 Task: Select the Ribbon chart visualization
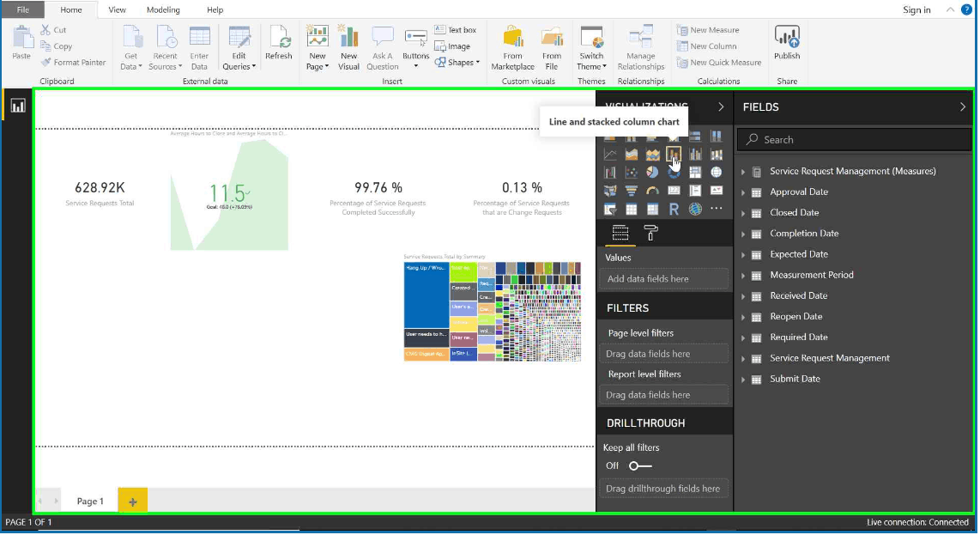coord(717,154)
